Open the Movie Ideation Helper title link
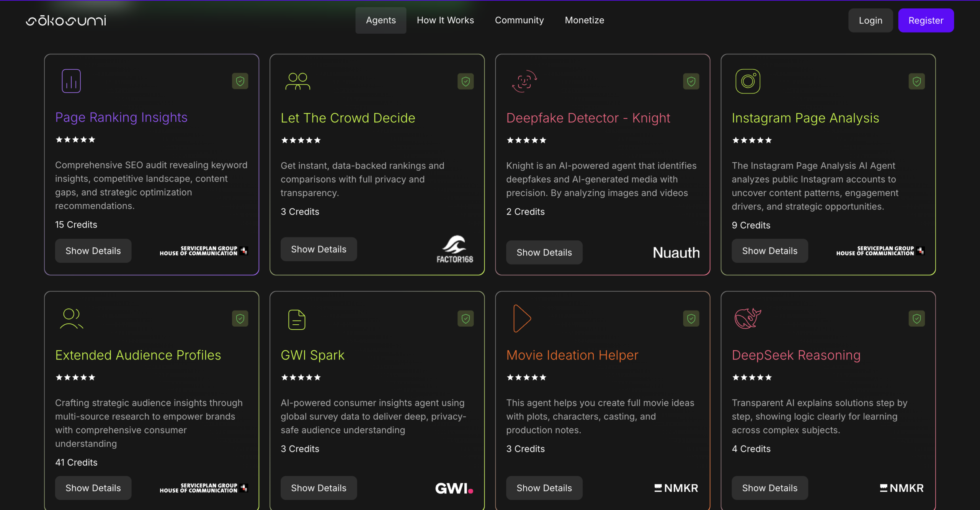Image resolution: width=980 pixels, height=510 pixels. pos(572,355)
